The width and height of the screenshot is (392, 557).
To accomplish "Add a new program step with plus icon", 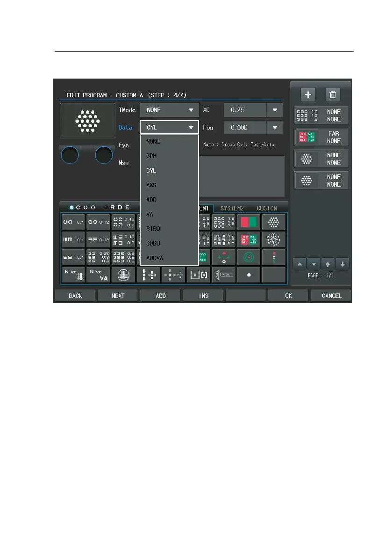I will [308, 94].
